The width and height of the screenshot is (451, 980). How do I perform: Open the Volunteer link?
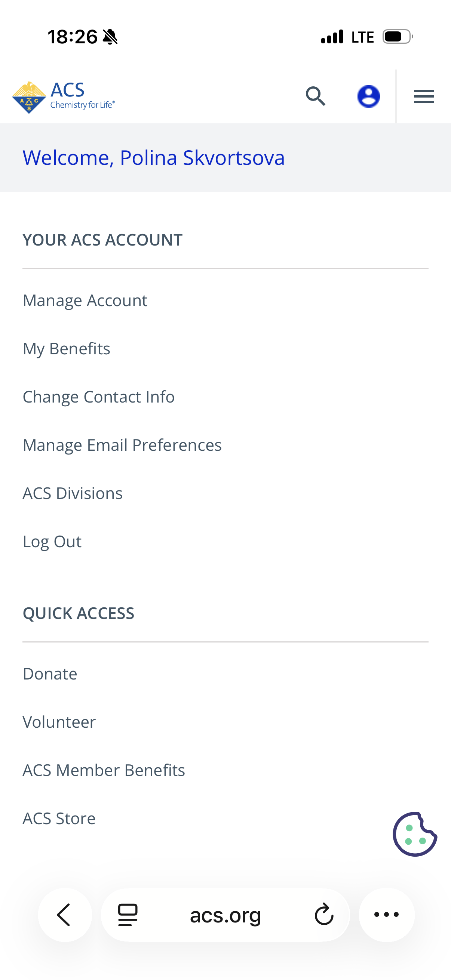(59, 722)
